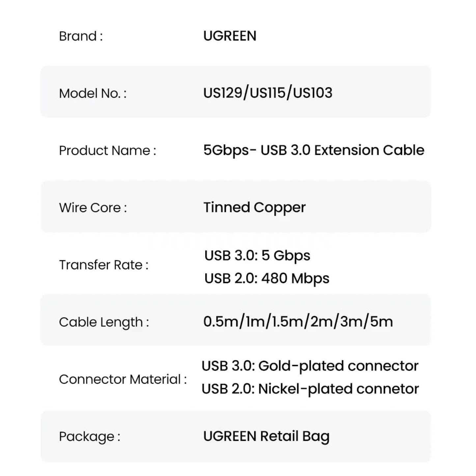This screenshot has height=476, width=476.
Task: Click the Cable Length label
Action: coord(104,322)
